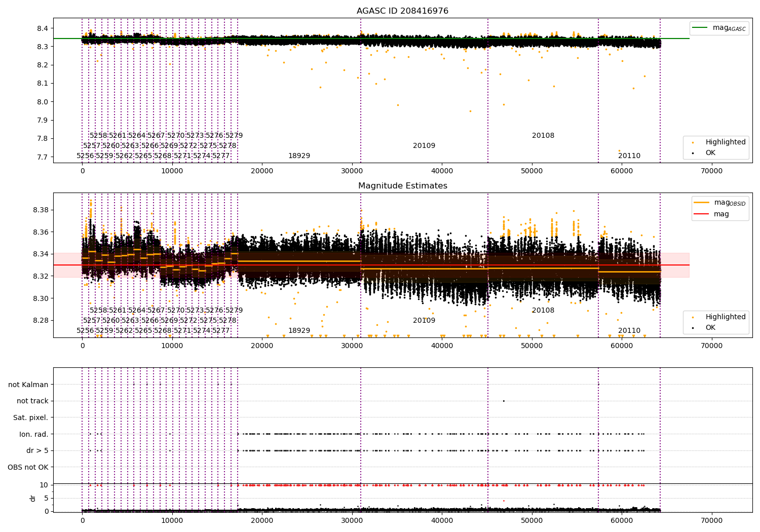
Task: Click x-axis tick 70000 in the AGASC plot
Action: (x=711, y=171)
